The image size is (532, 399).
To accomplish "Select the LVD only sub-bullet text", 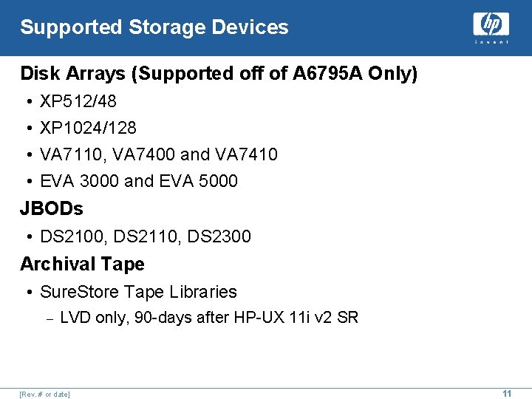I will (x=209, y=318).
